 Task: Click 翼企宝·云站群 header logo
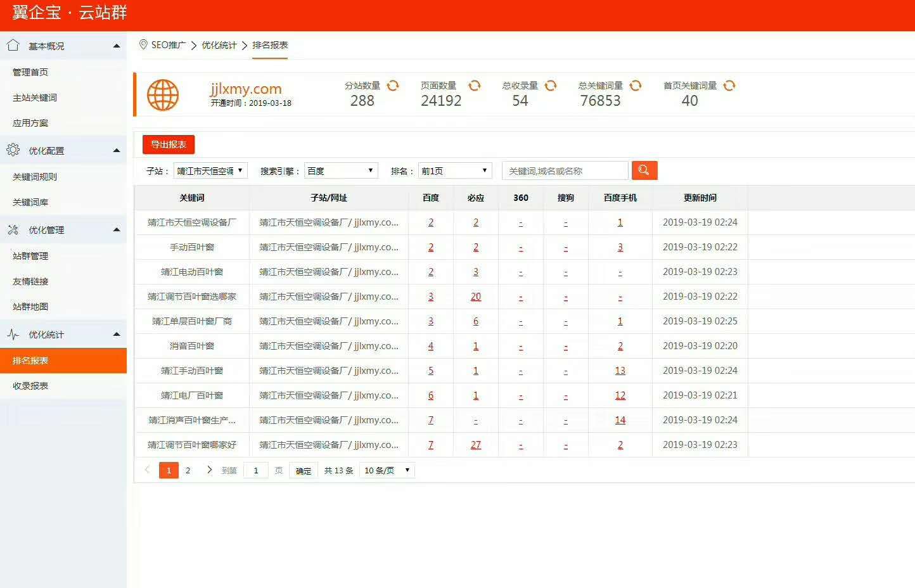pos(69,12)
